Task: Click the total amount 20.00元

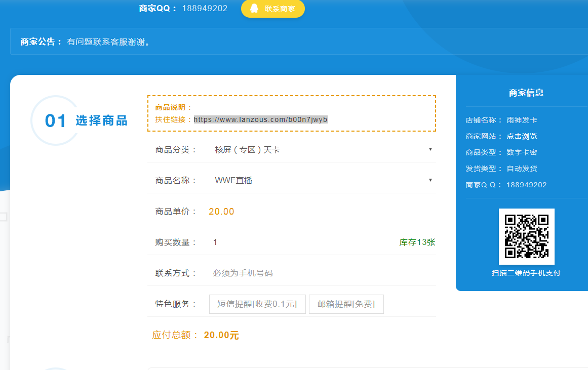Action: click(221, 335)
